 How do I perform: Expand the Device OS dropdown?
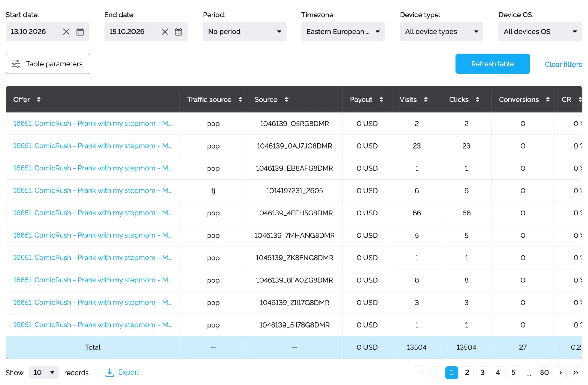(540, 32)
